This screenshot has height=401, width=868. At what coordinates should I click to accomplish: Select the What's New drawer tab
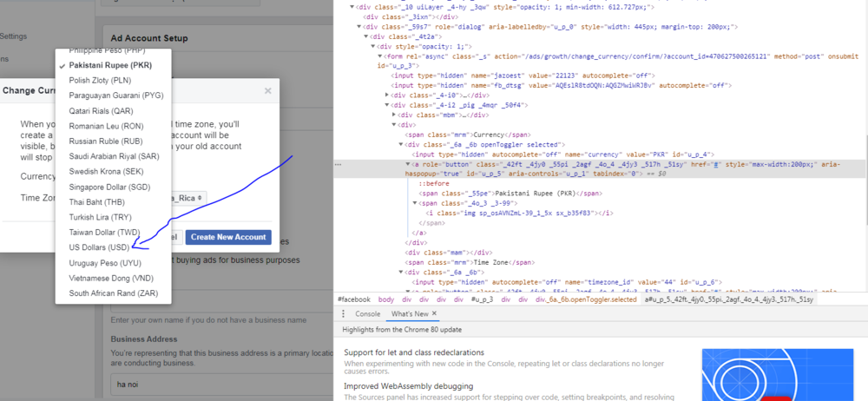[x=410, y=313]
